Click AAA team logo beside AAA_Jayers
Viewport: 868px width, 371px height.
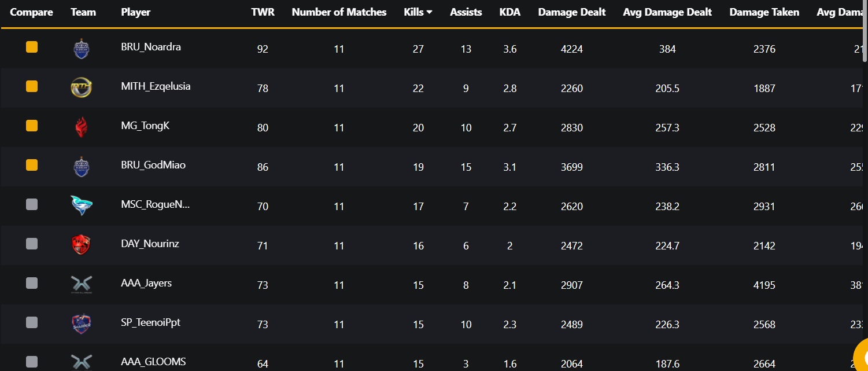point(82,285)
